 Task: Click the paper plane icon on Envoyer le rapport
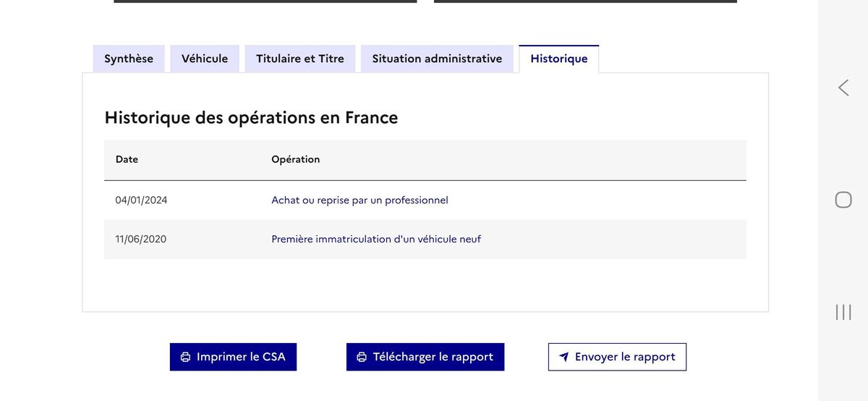[564, 357]
